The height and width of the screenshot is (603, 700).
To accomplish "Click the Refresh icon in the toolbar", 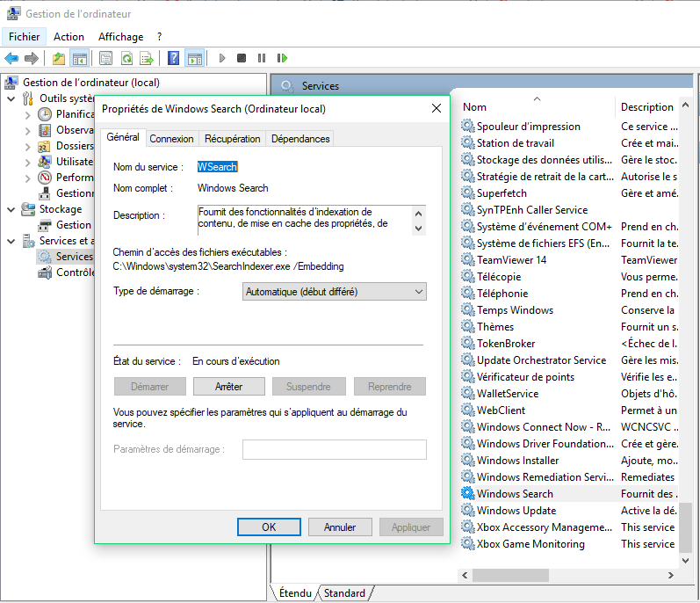I will [x=126, y=58].
